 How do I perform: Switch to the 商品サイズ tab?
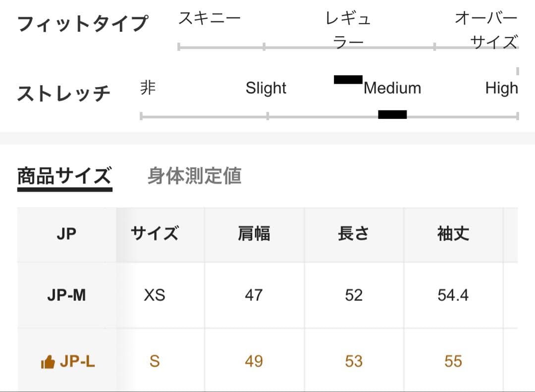[x=64, y=176]
